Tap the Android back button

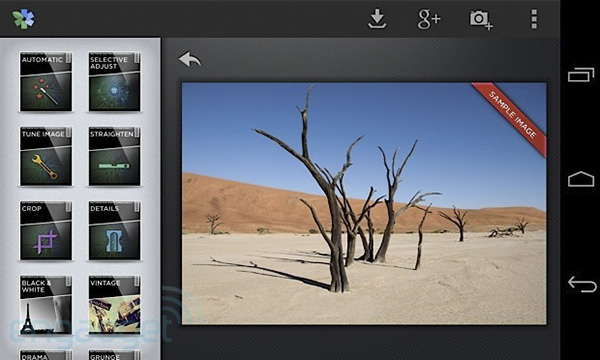(582, 284)
